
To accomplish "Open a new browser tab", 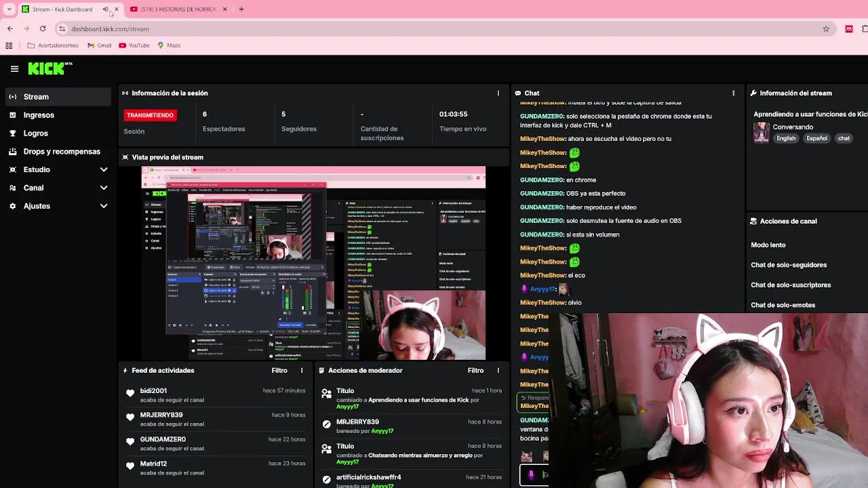I will [x=241, y=9].
